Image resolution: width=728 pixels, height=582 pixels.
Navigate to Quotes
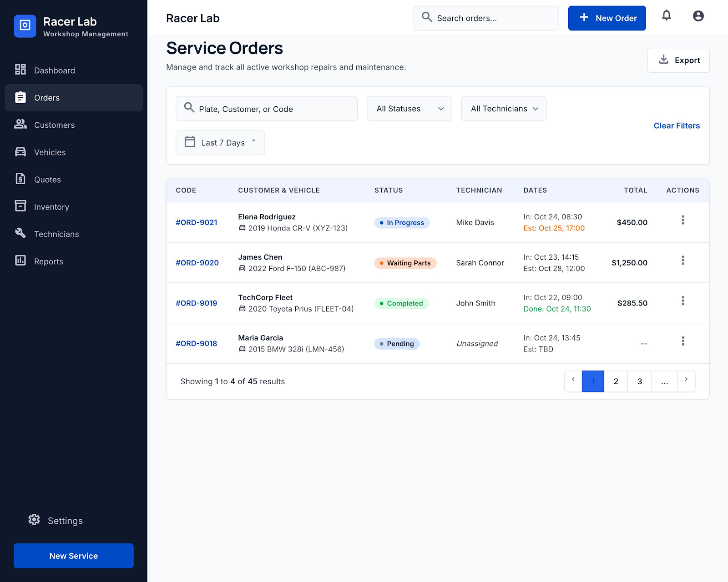tap(74, 180)
